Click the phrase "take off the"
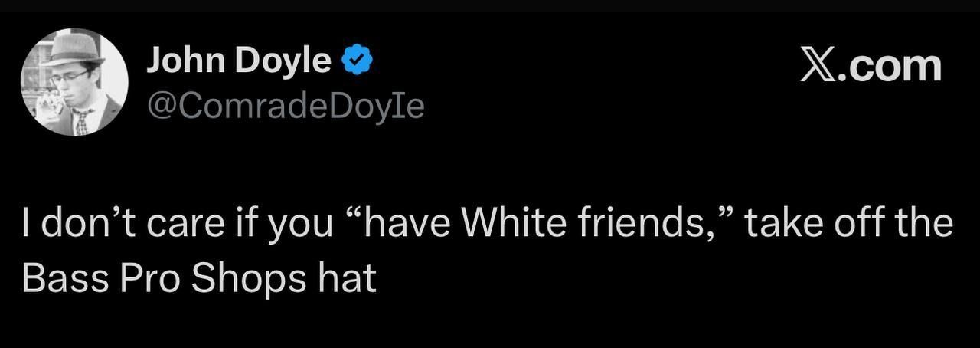Image resolution: width=980 pixels, height=348 pixels. (848, 226)
